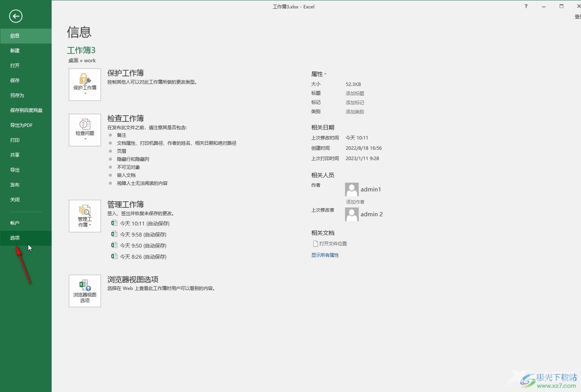581x392 pixels.
Task: Open 选项 (Options) in the sidebar
Action: coord(26,238)
